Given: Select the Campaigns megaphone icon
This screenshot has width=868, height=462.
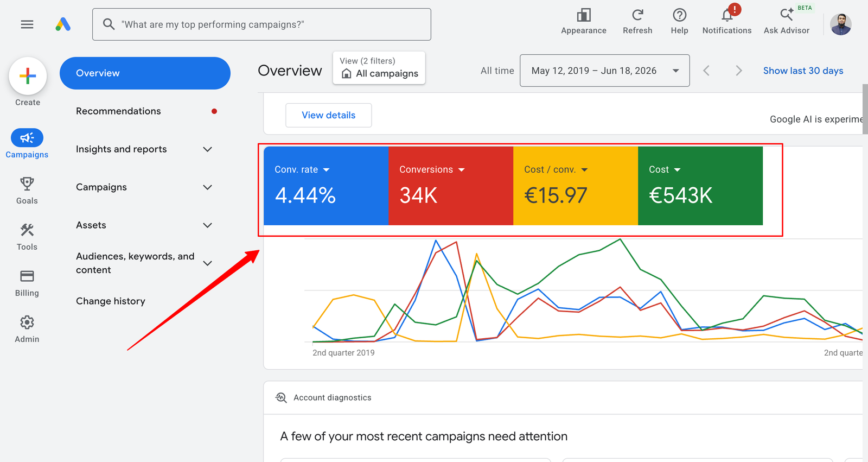Looking at the screenshot, I should point(27,138).
